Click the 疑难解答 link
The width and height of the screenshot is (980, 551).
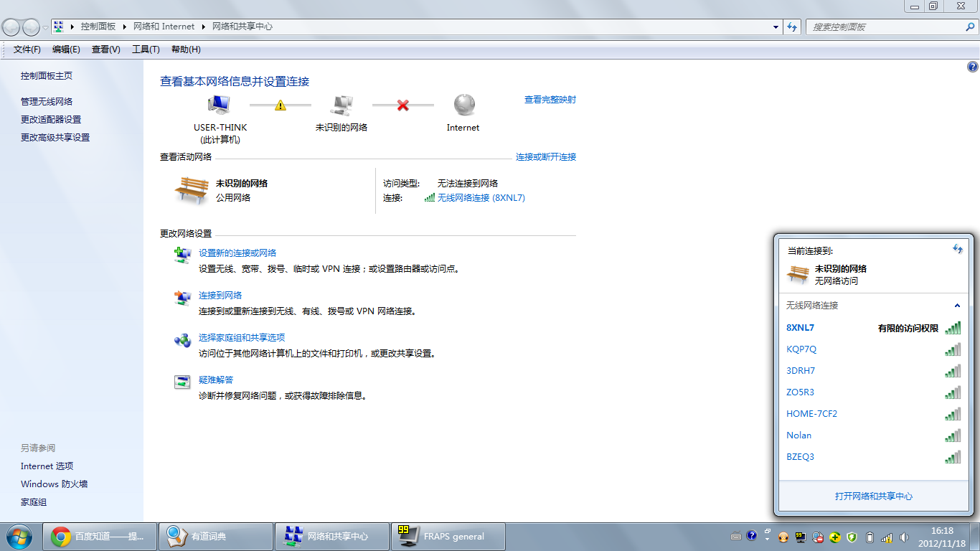coord(216,380)
